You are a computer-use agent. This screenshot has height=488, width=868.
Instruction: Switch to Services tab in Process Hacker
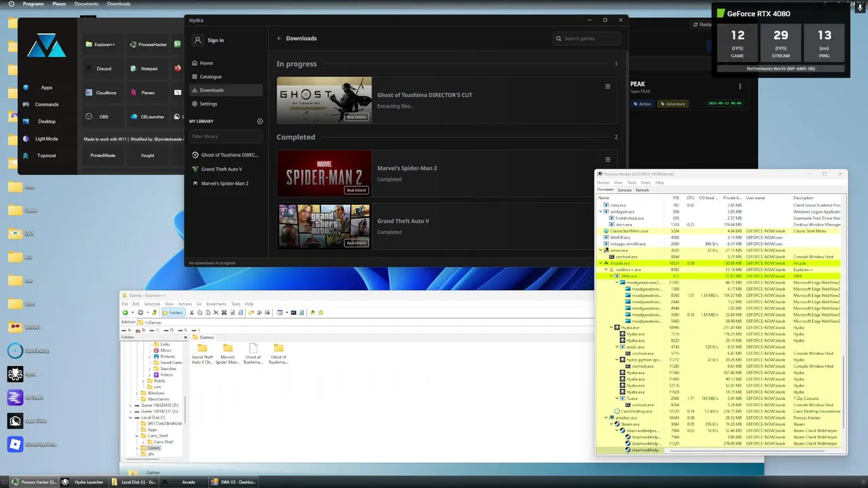[x=625, y=190]
